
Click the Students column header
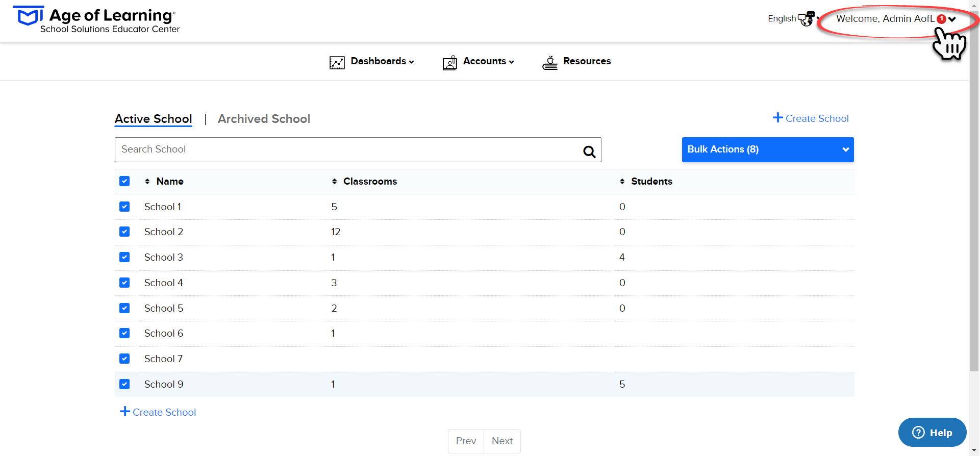click(651, 182)
